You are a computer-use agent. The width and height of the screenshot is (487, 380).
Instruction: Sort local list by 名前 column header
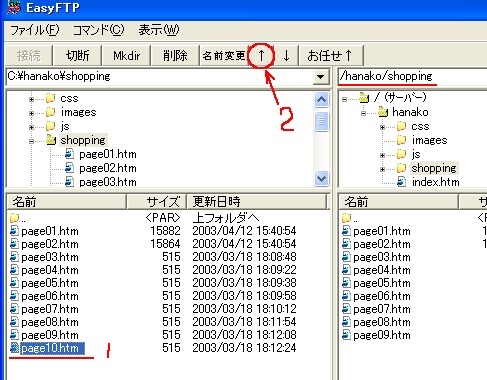point(67,202)
